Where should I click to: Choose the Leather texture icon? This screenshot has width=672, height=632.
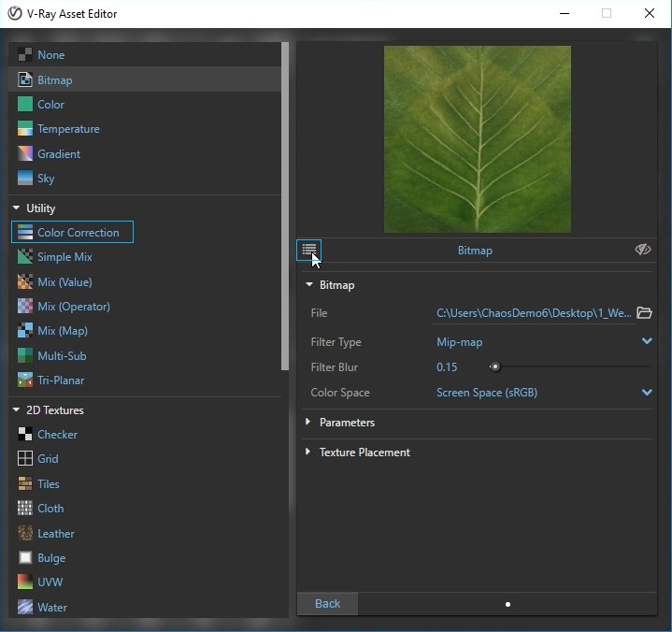pyautogui.click(x=25, y=534)
